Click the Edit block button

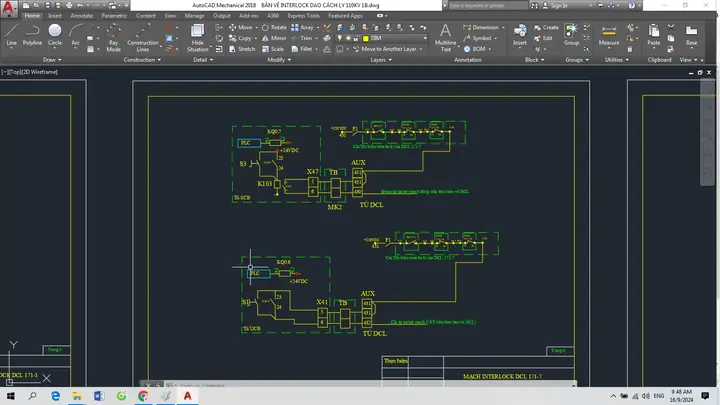click(544, 38)
